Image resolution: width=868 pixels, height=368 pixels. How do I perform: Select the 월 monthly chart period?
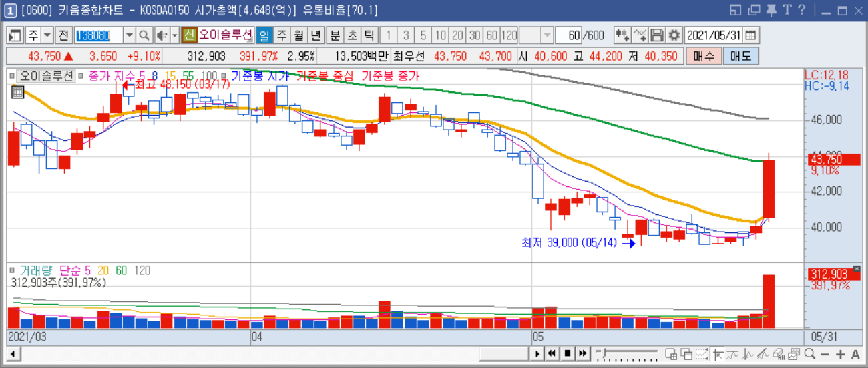pos(298,35)
